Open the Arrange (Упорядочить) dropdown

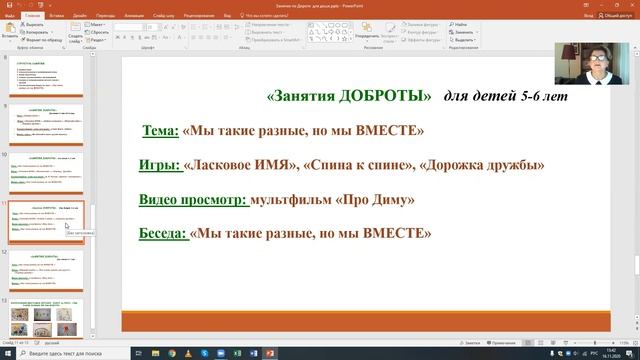(367, 32)
